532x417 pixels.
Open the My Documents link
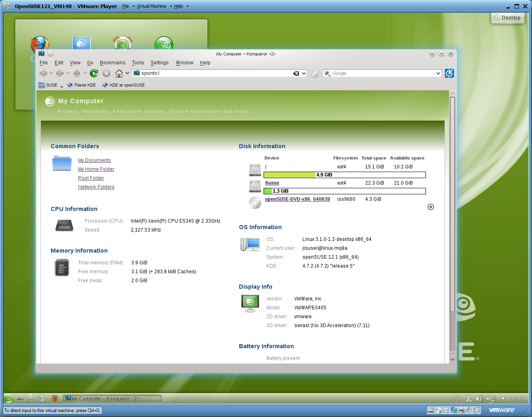pyautogui.click(x=94, y=160)
